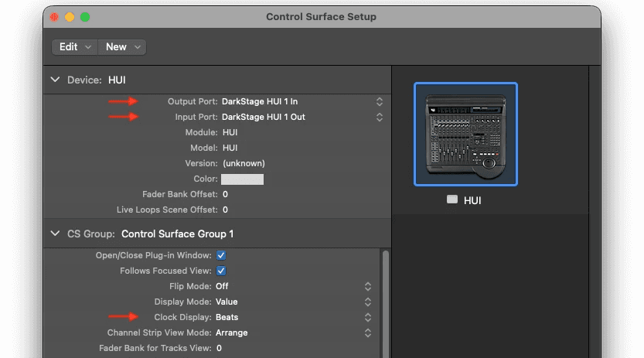
Task: Open the Clock Display popup menu
Action: [368, 317]
